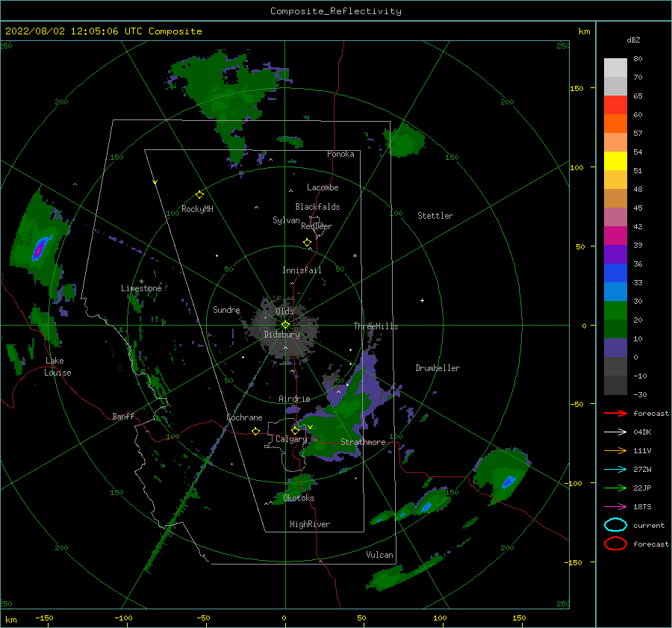Click the Cochrane town label
672x628 pixels.
click(x=244, y=417)
